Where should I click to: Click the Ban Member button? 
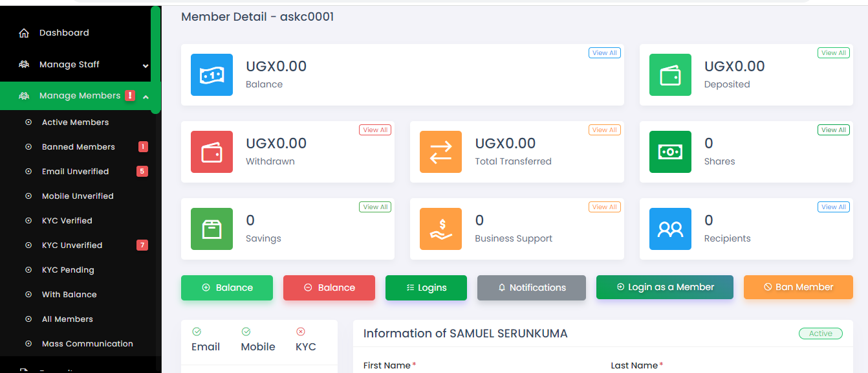click(x=798, y=287)
